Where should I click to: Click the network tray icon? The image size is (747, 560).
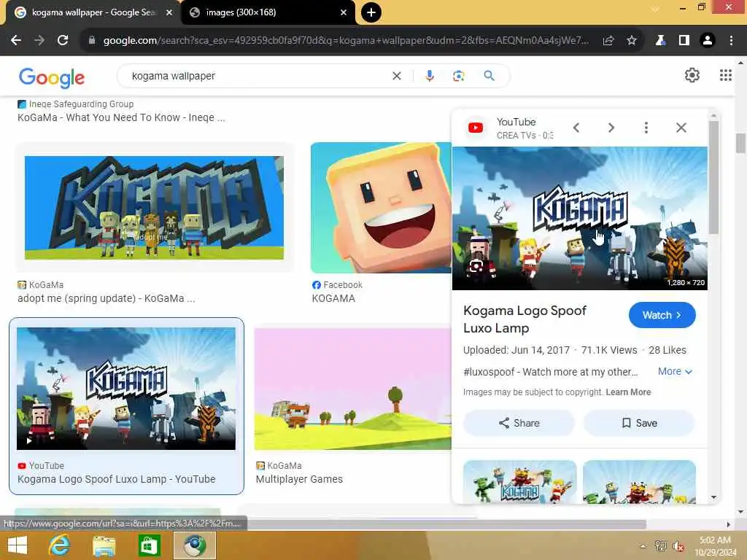[660, 545]
